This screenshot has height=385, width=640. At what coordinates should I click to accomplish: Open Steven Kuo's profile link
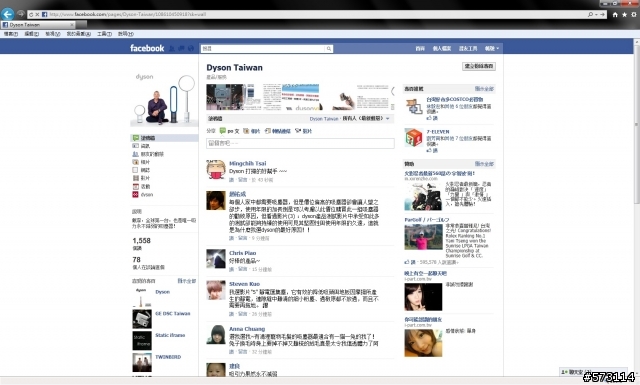click(x=244, y=284)
